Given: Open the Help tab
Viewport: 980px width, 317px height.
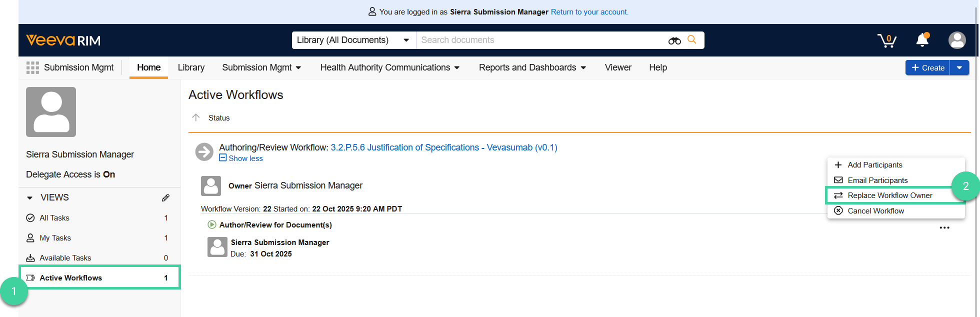Looking at the screenshot, I should tap(658, 67).
